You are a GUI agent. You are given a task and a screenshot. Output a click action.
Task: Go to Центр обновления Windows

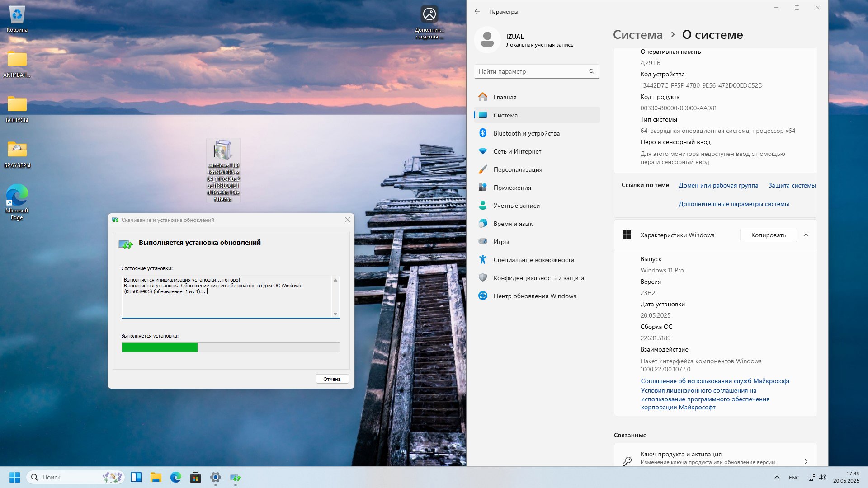point(534,296)
